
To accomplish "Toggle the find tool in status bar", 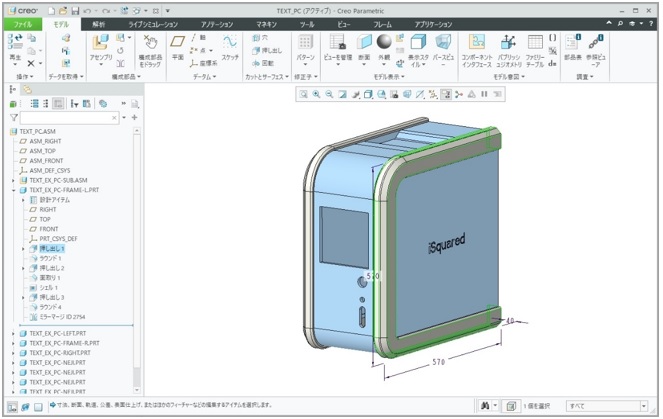I will tap(485, 406).
